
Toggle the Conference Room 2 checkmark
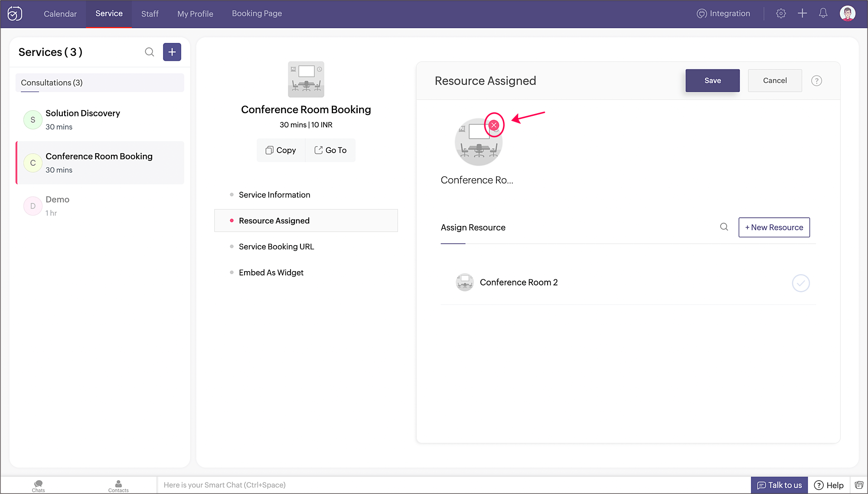(x=801, y=283)
